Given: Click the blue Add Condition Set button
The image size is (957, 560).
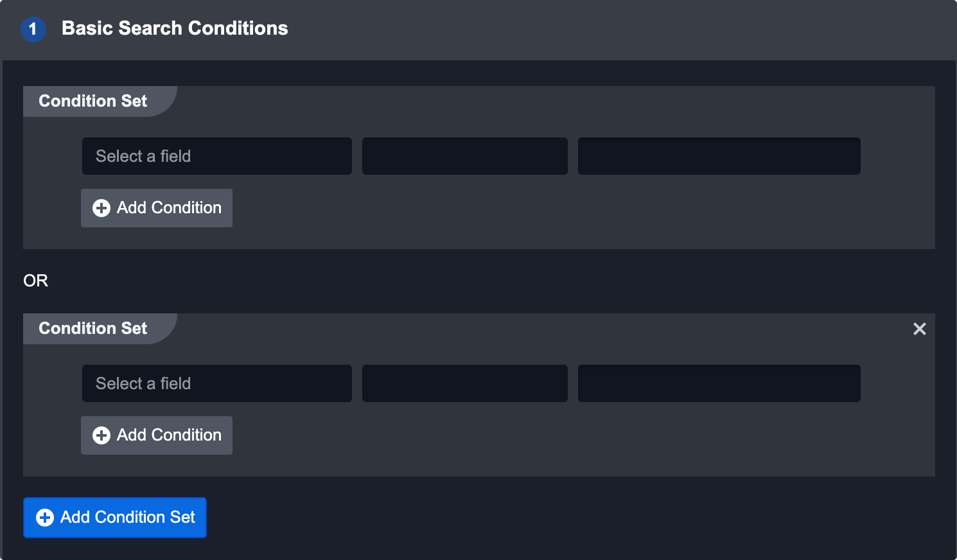Looking at the screenshot, I should [115, 518].
